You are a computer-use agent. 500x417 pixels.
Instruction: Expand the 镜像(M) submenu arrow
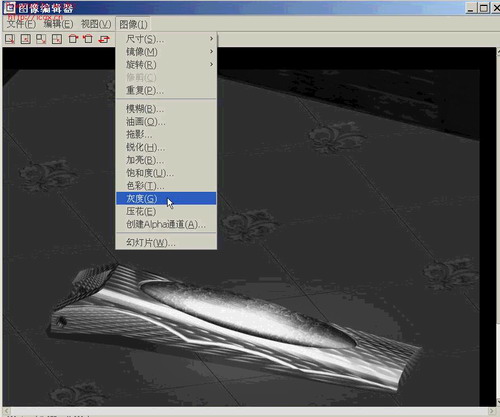[211, 51]
